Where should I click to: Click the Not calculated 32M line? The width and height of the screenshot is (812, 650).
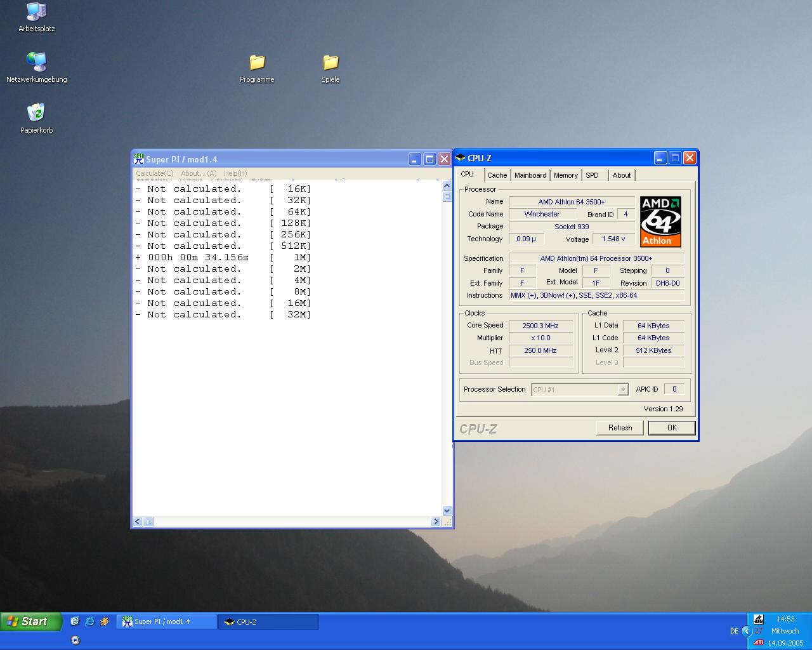click(x=223, y=314)
